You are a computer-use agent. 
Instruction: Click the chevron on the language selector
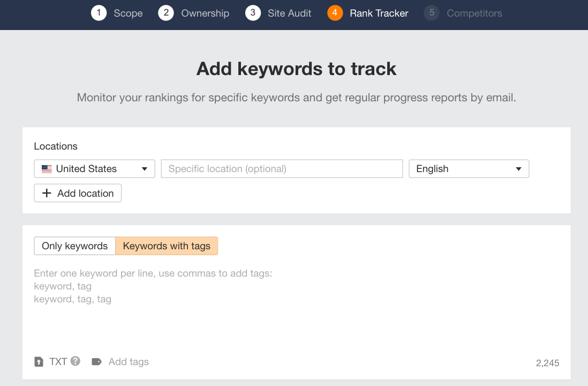pos(518,168)
